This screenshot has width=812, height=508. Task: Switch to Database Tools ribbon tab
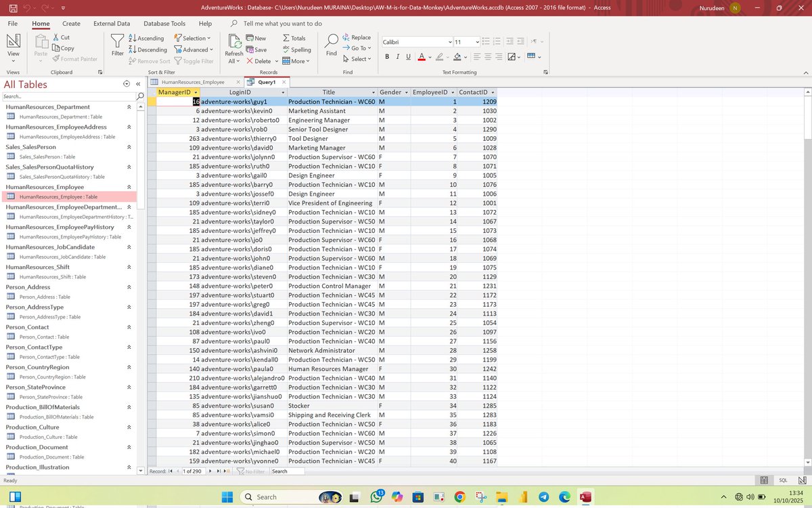point(164,23)
